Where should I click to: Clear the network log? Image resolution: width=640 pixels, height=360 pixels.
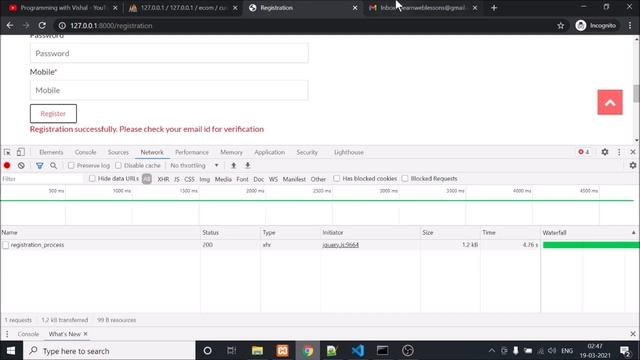21,165
